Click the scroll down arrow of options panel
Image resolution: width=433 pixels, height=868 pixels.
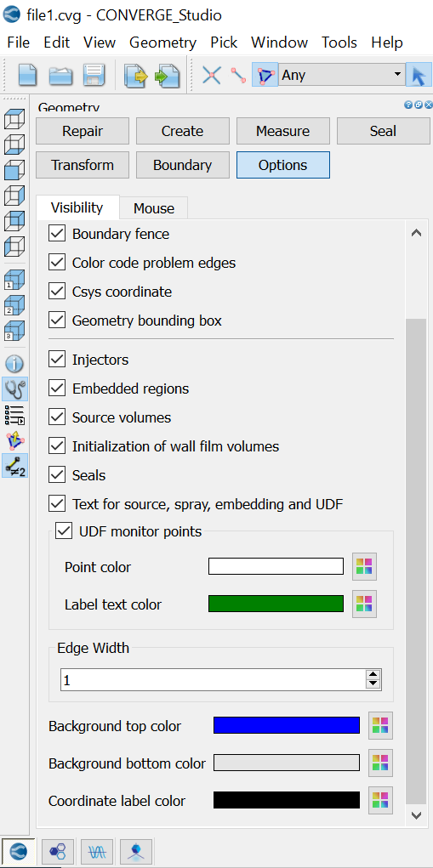pos(416,814)
